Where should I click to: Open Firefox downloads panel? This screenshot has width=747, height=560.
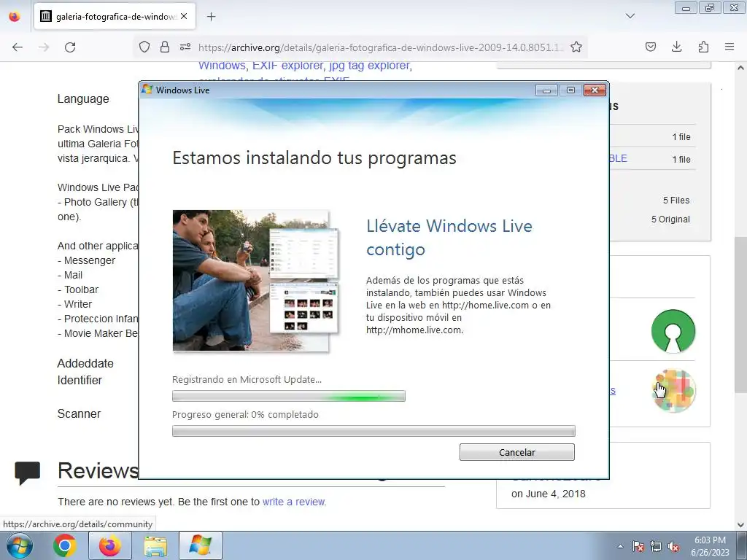coord(676,47)
